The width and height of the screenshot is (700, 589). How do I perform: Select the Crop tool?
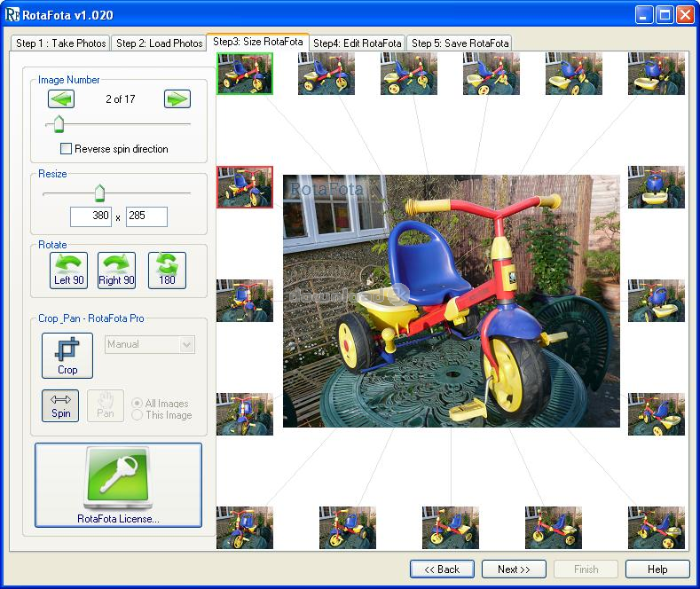67,356
